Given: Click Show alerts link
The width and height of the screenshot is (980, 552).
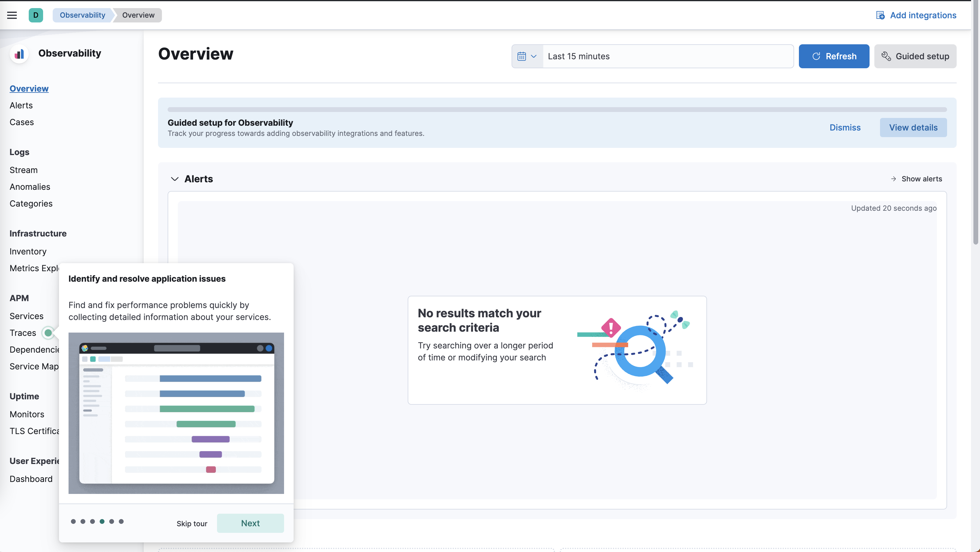Looking at the screenshot, I should coord(921,179).
